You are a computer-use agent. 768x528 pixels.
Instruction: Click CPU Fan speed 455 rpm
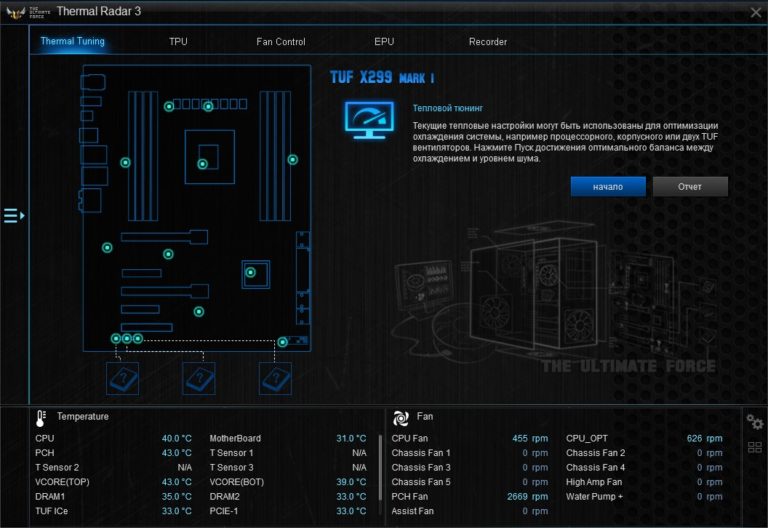pyautogui.click(x=530, y=438)
